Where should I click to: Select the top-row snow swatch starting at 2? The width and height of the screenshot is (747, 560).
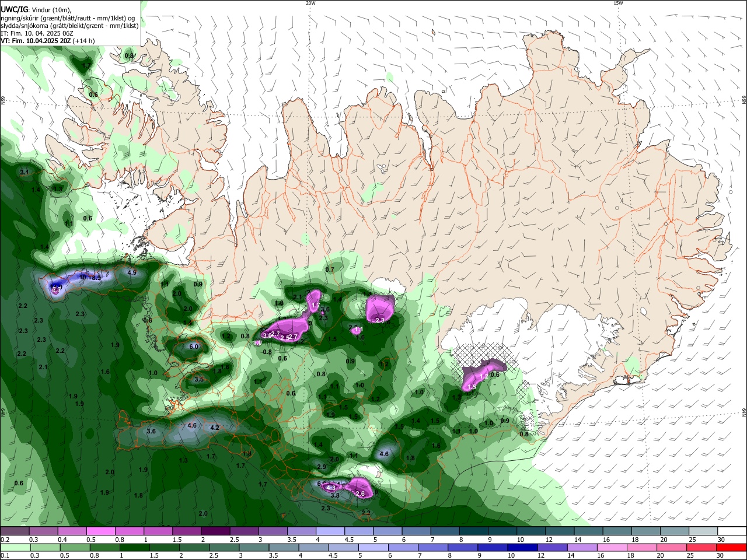[x=215, y=531]
